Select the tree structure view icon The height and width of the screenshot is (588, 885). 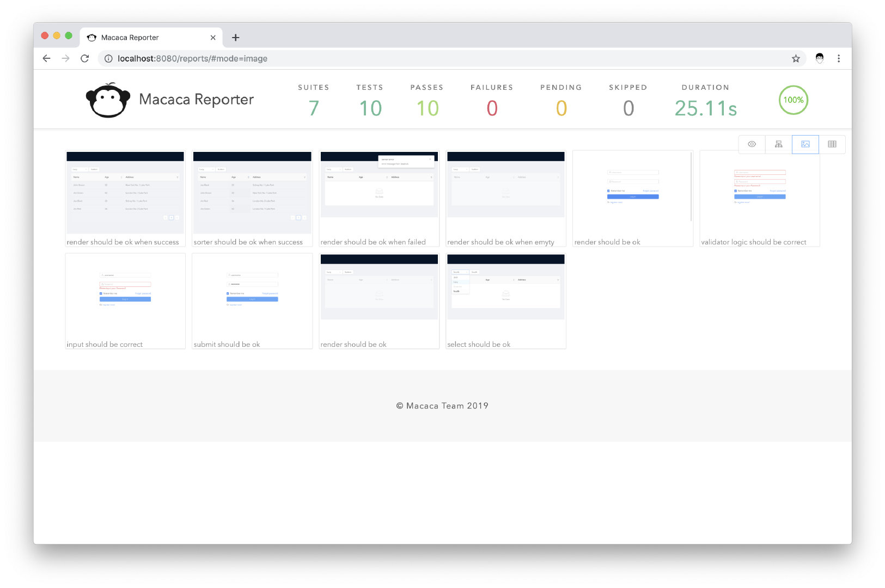click(778, 144)
